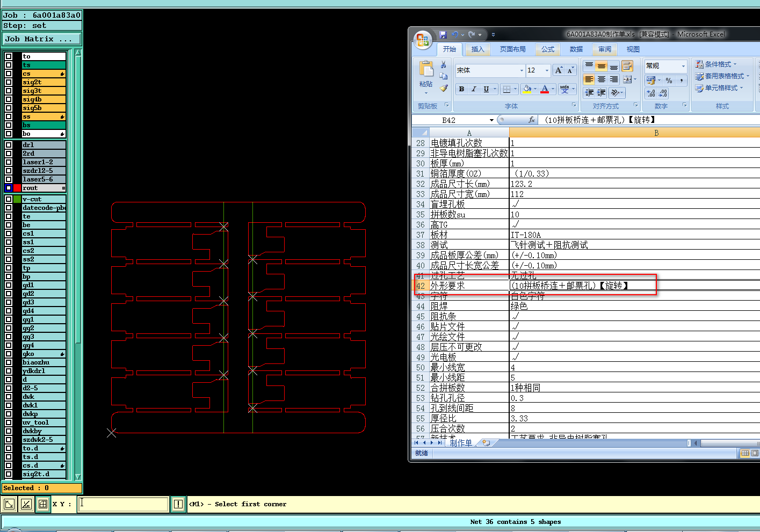Click the first zoom-area tool icon at bottom left
The width and height of the screenshot is (760, 532).
9,504
